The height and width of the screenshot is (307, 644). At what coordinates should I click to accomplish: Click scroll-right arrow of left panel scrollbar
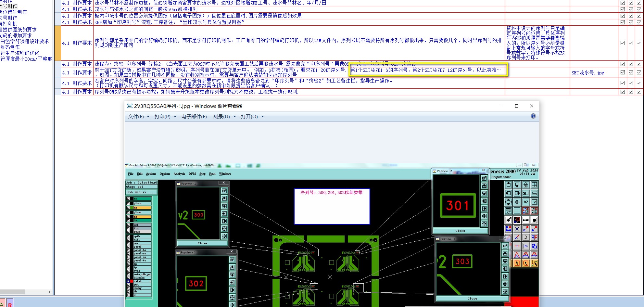[49, 292]
